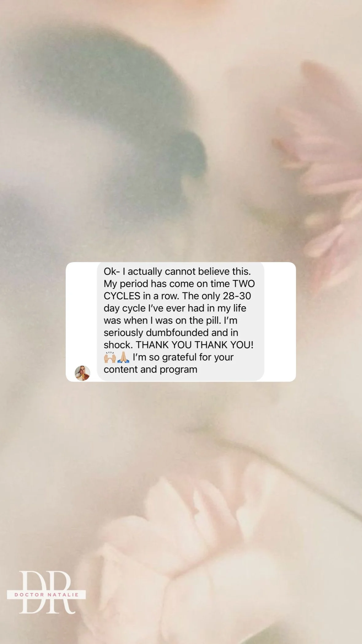Click the word dumbfounded in message

pos(177,332)
